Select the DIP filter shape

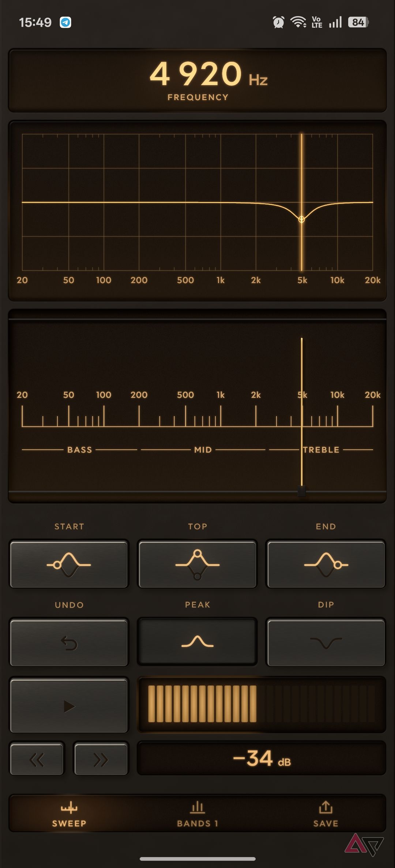(326, 643)
